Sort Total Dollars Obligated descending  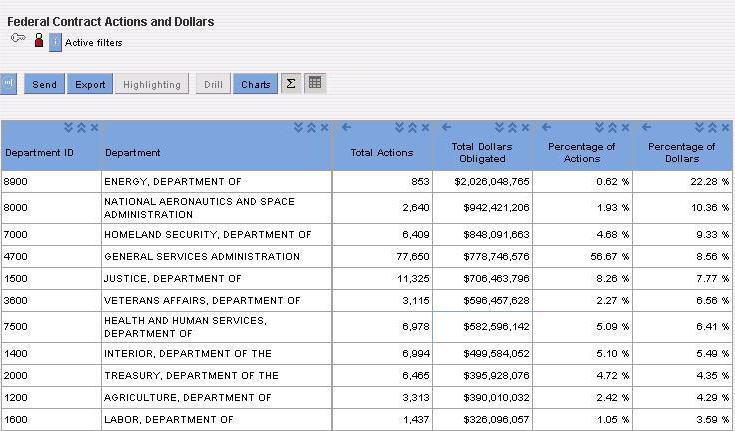(x=500, y=127)
